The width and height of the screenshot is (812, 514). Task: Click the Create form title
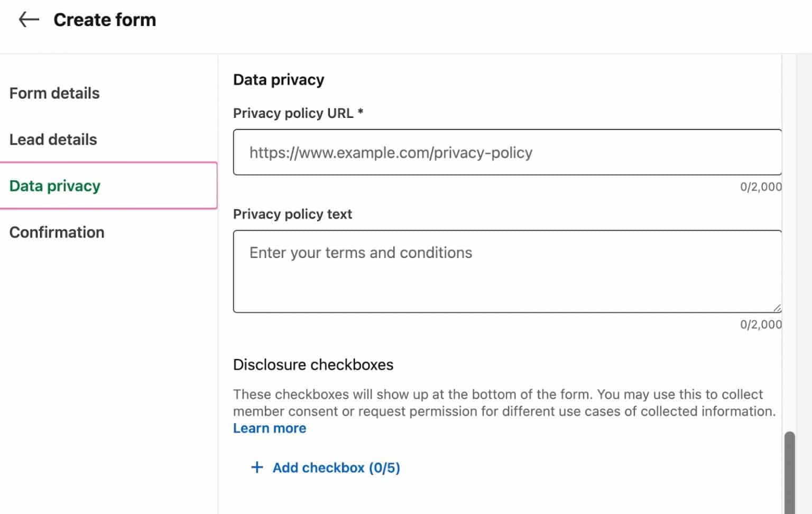click(104, 20)
